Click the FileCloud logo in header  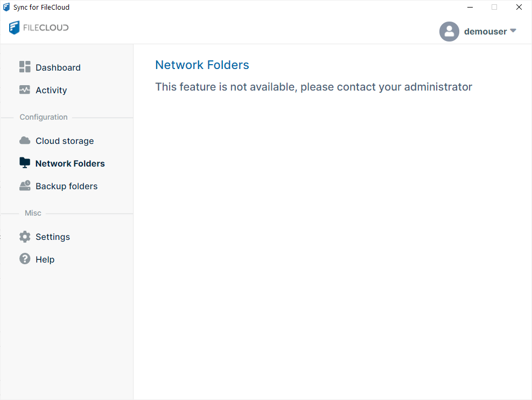click(39, 27)
